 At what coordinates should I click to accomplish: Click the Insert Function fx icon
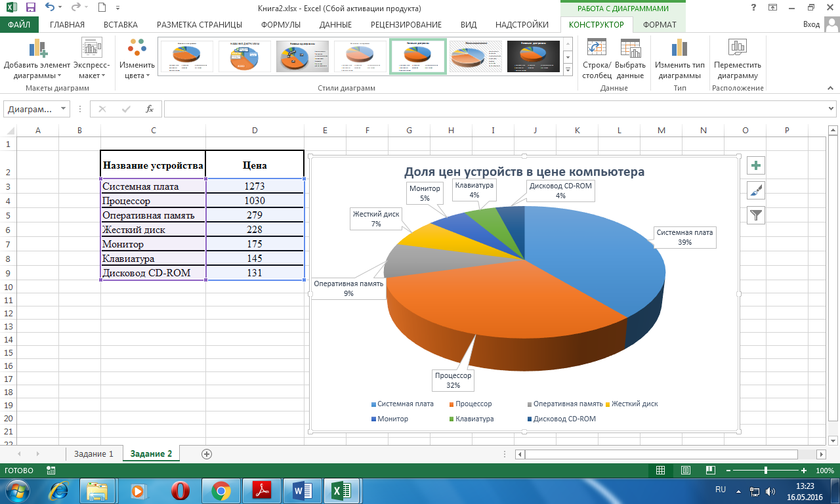pos(150,109)
